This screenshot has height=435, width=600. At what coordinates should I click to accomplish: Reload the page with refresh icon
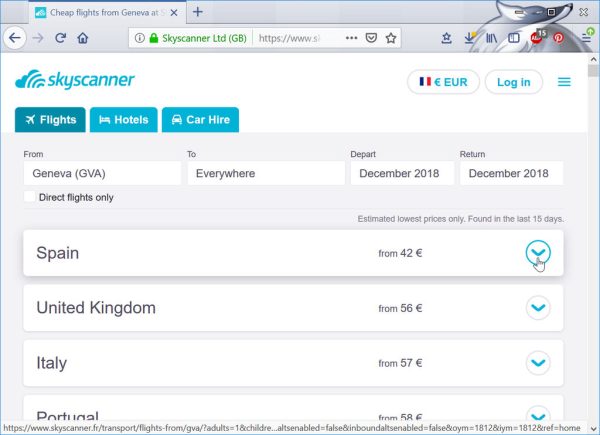tap(60, 38)
